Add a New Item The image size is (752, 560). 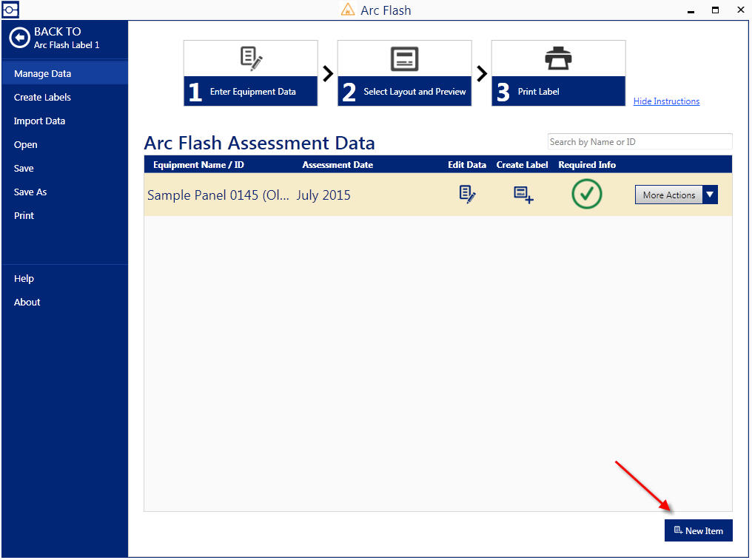pyautogui.click(x=698, y=530)
